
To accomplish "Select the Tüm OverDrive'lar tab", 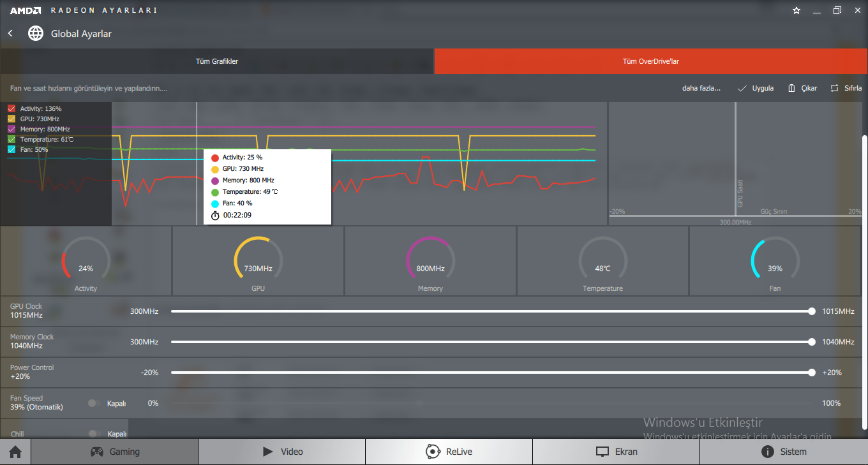I will 651,61.
